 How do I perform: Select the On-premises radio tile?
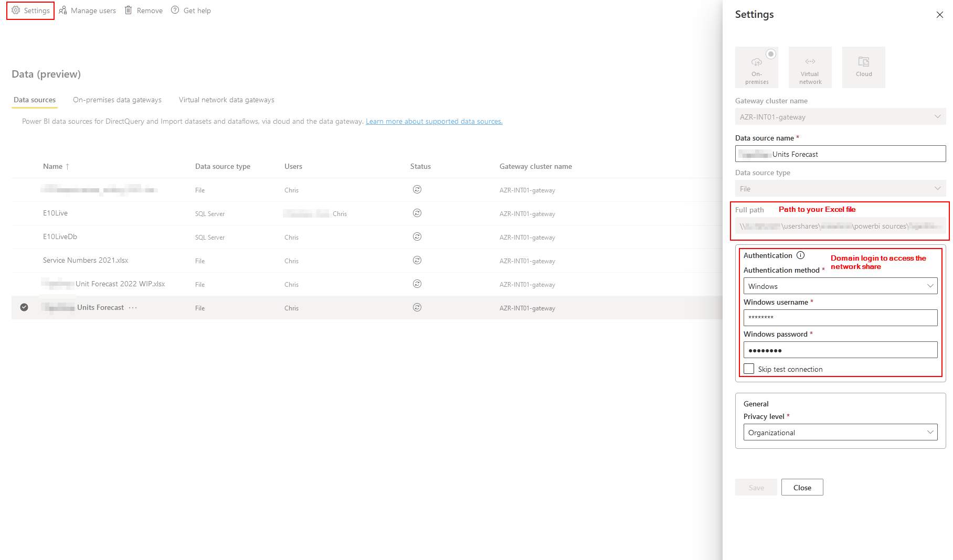[x=756, y=67]
